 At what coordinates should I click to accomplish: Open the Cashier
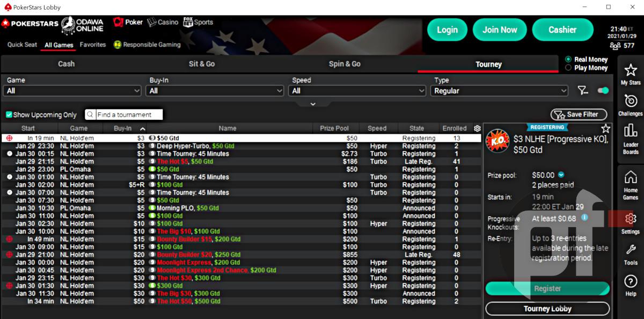click(562, 30)
